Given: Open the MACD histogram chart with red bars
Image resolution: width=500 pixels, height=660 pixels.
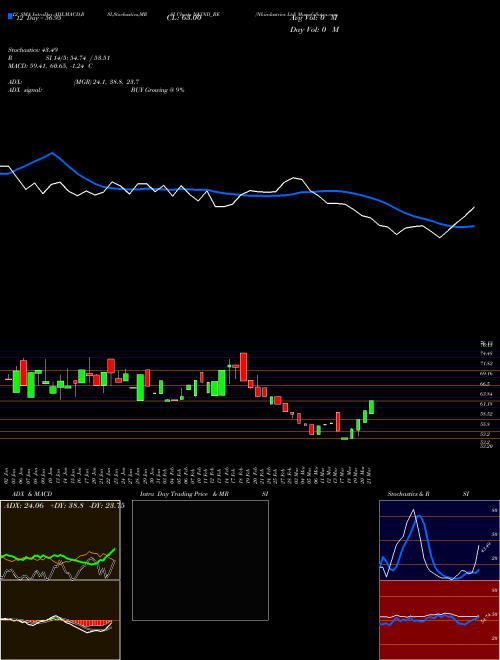Looking at the screenshot, I should pos(60,620).
